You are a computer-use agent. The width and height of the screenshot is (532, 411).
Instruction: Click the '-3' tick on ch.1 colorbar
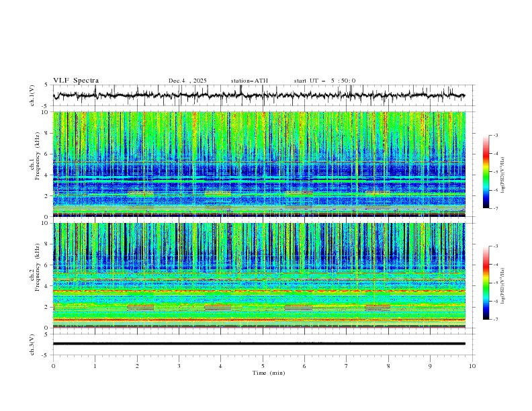tap(496, 135)
